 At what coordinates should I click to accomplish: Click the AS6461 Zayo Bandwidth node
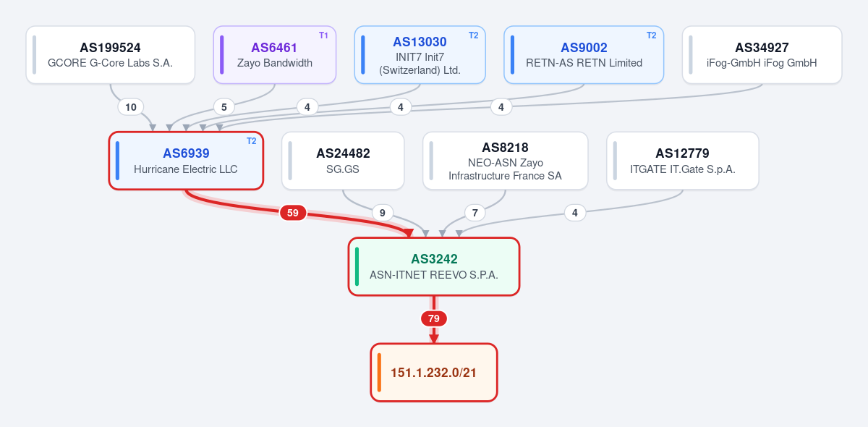pos(275,55)
